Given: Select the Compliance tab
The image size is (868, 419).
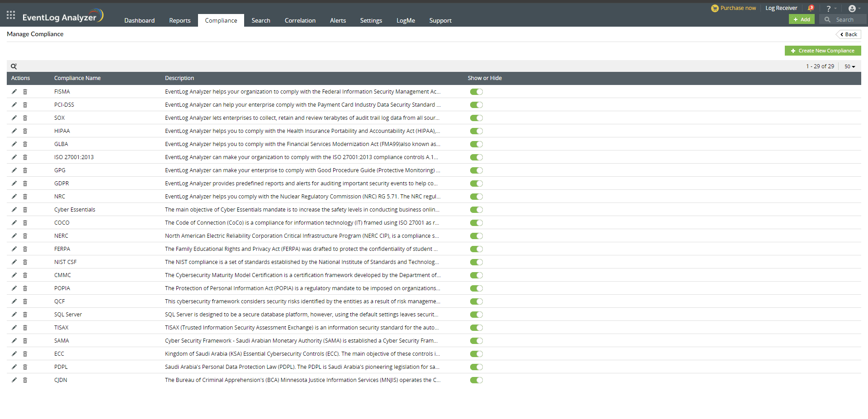Looking at the screenshot, I should point(221,20).
